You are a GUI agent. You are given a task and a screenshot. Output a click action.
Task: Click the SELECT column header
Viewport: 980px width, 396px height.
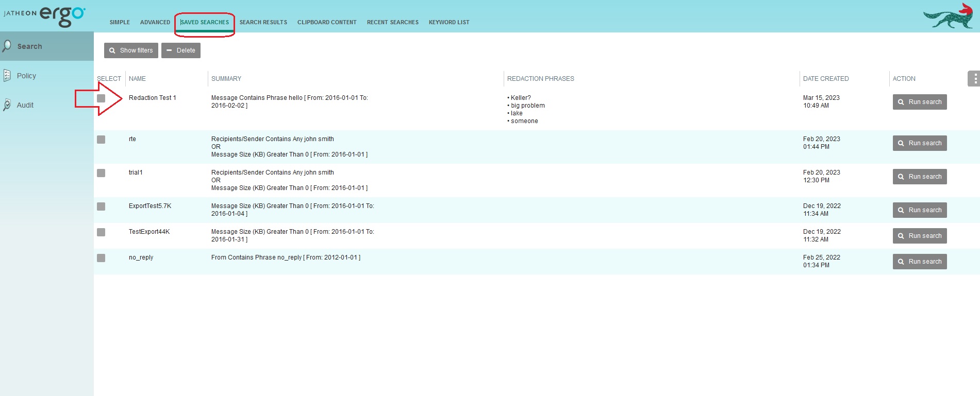coord(109,79)
